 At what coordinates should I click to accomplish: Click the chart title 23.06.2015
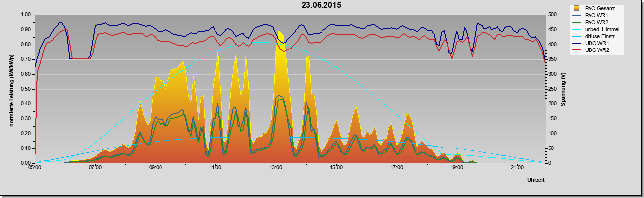[x=322, y=5]
